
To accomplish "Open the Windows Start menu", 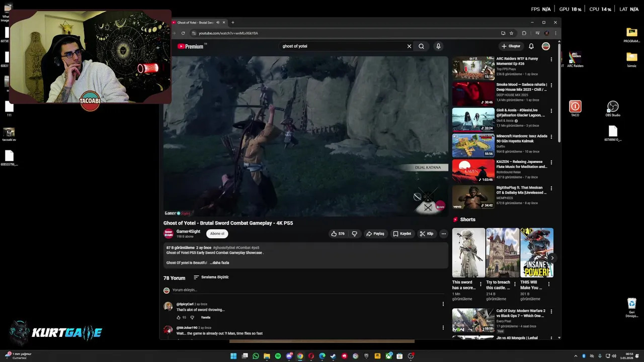I will coord(233,356).
